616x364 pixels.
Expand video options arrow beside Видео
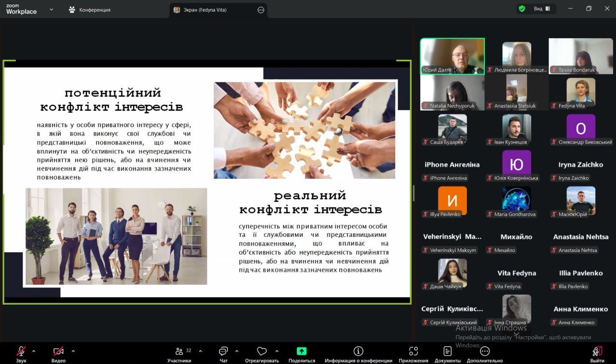tap(73, 351)
